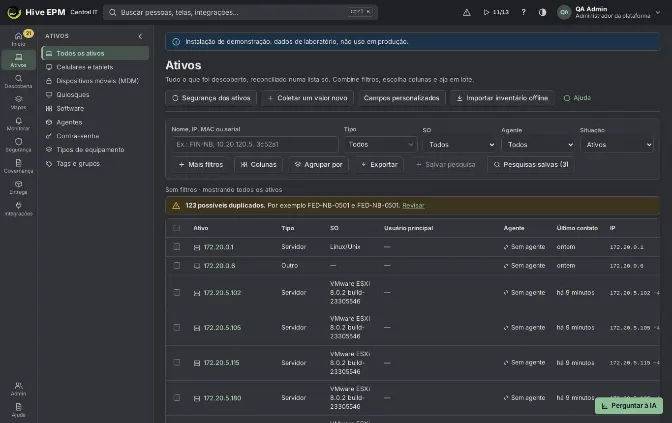Click the device icon beside 172.20.0.8
The image size is (672, 423).
pyautogui.click(x=197, y=266)
